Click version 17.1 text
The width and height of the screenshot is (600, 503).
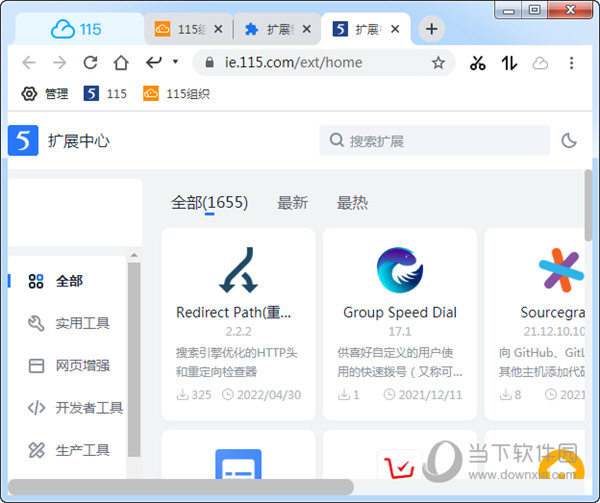400,331
